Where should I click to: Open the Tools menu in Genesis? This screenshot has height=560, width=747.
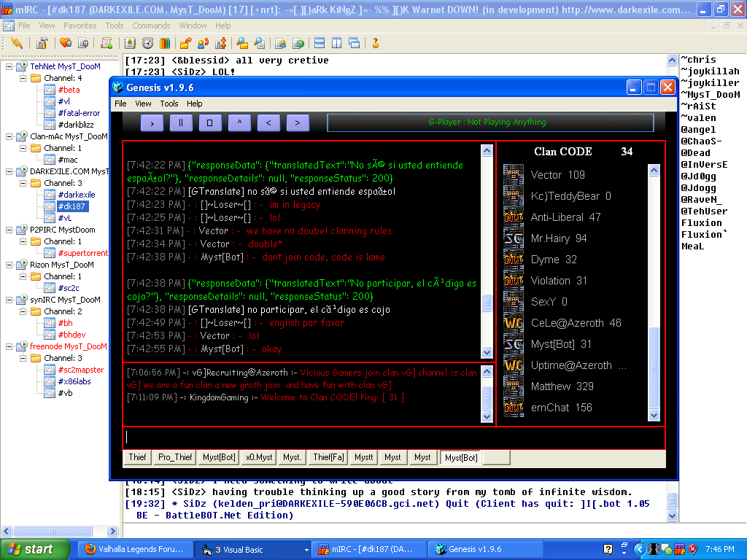[x=169, y=104]
